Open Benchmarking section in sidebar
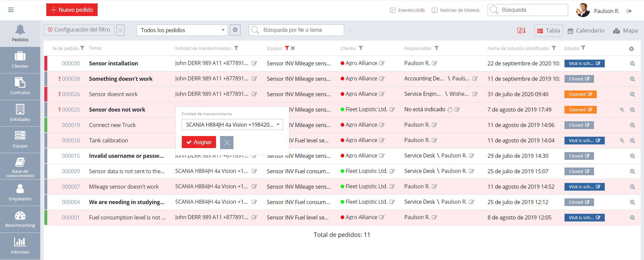 tap(20, 219)
